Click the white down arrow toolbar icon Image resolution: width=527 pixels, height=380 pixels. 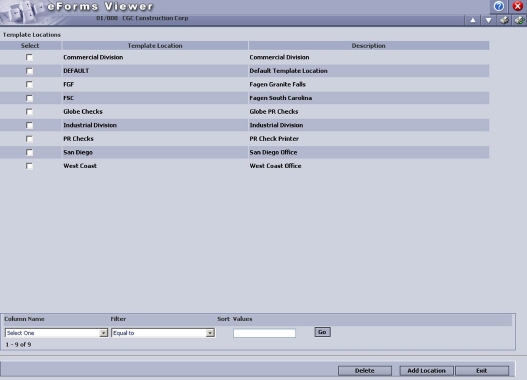(x=488, y=20)
